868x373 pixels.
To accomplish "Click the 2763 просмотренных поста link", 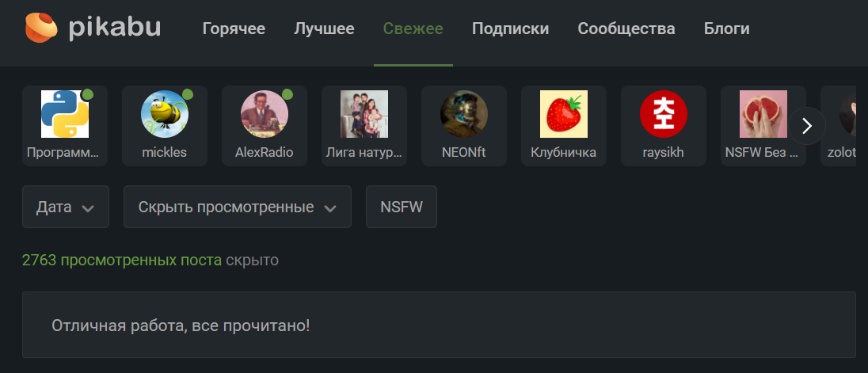I will tap(122, 260).
